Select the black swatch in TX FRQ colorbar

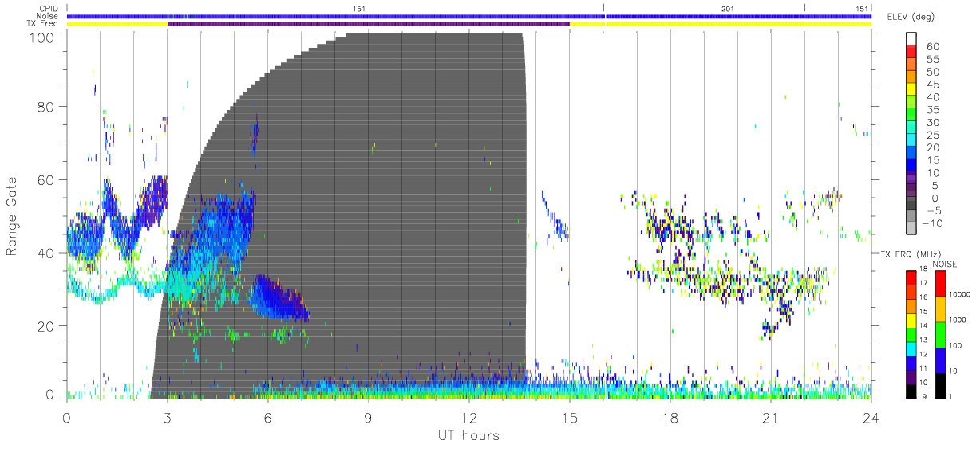click(x=911, y=392)
